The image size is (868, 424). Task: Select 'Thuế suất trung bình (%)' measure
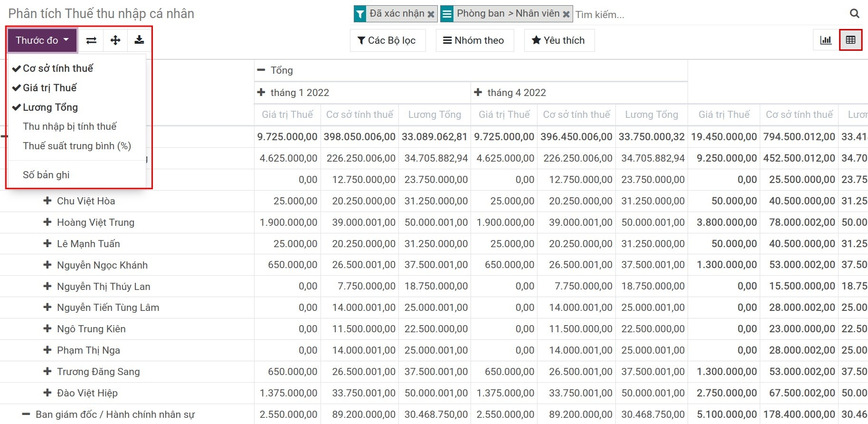[76, 146]
